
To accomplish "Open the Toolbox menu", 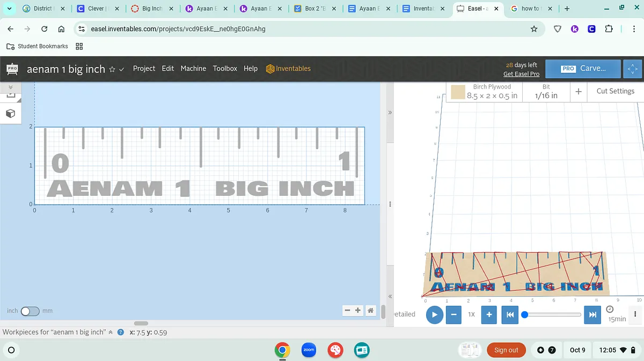I will pyautogui.click(x=225, y=69).
